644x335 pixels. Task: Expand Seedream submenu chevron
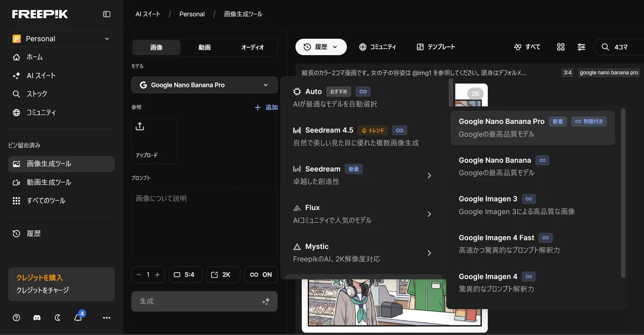pyautogui.click(x=429, y=176)
